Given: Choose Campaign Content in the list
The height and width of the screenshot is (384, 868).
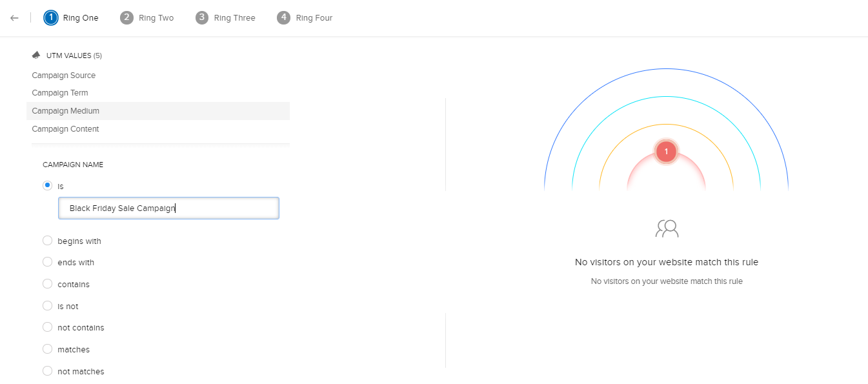Looking at the screenshot, I should tap(66, 129).
